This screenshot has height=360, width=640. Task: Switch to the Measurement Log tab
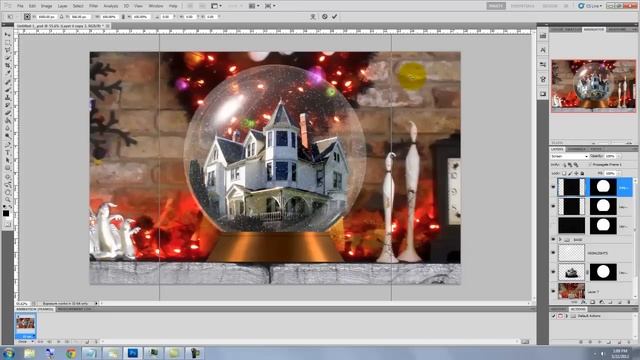click(74, 309)
